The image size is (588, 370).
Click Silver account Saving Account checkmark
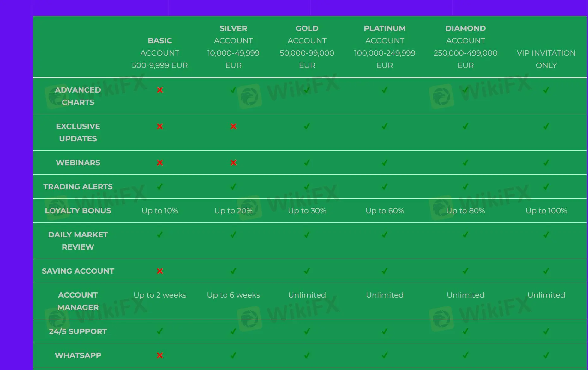point(233,271)
